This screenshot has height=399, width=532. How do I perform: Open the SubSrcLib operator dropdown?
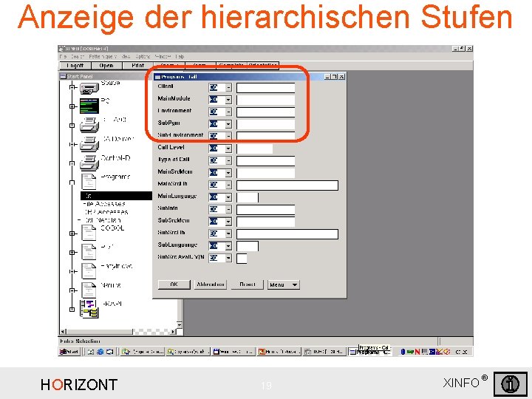click(228, 233)
